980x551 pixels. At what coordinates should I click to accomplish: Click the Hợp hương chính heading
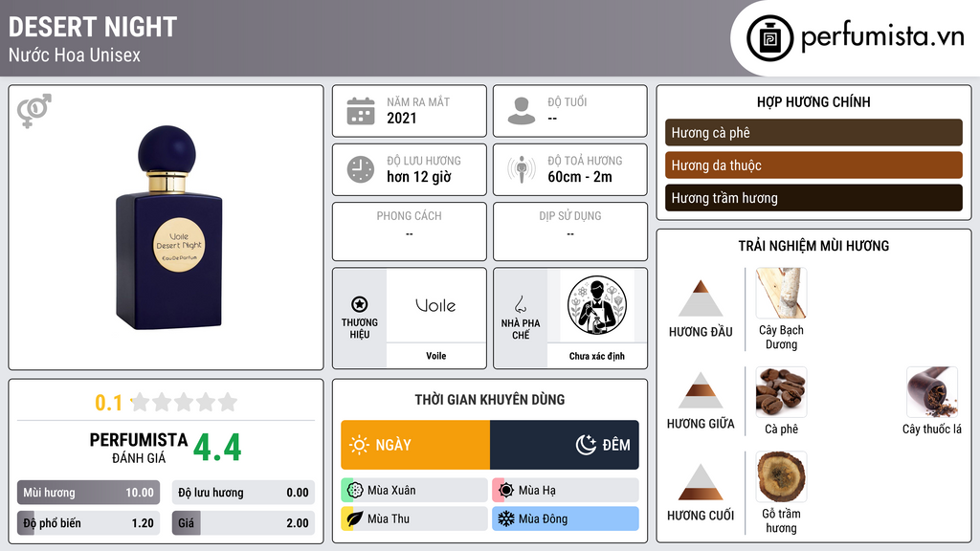813,101
